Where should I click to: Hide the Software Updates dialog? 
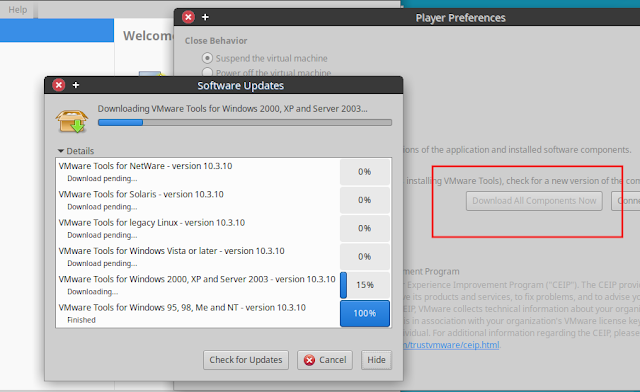(376, 360)
